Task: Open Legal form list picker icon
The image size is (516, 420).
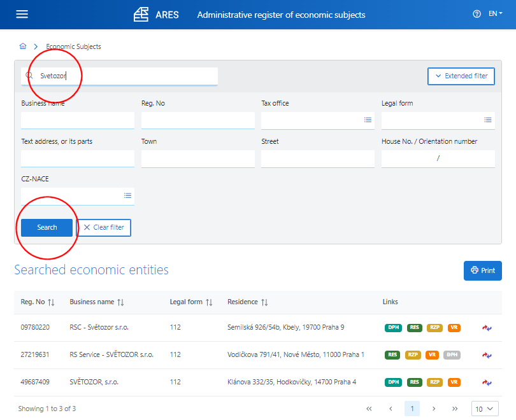Action: [x=488, y=120]
